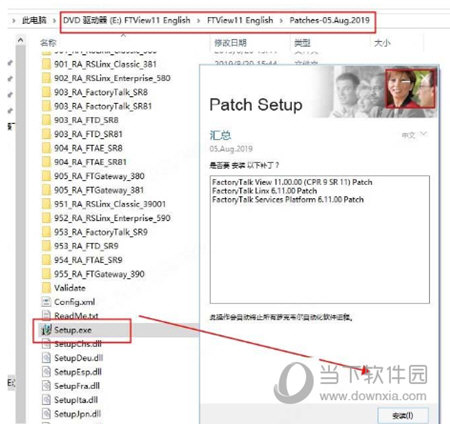This screenshot has width=450, height=424.
Task: Click the 安装(I) install button
Action: tap(403, 415)
